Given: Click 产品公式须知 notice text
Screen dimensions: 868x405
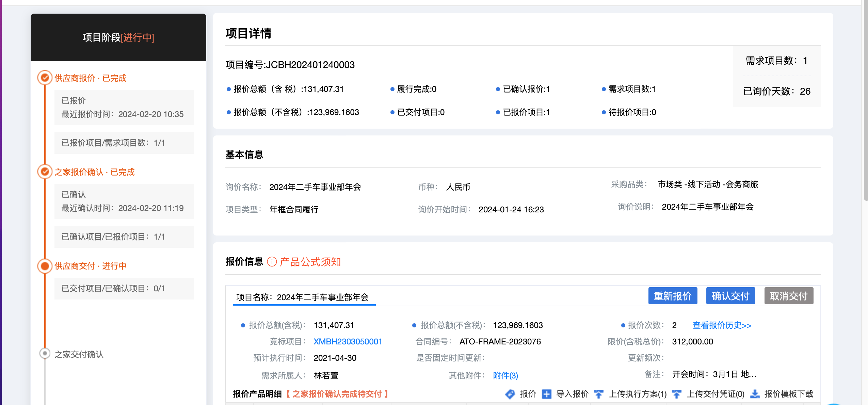Looking at the screenshot, I should pos(310,262).
